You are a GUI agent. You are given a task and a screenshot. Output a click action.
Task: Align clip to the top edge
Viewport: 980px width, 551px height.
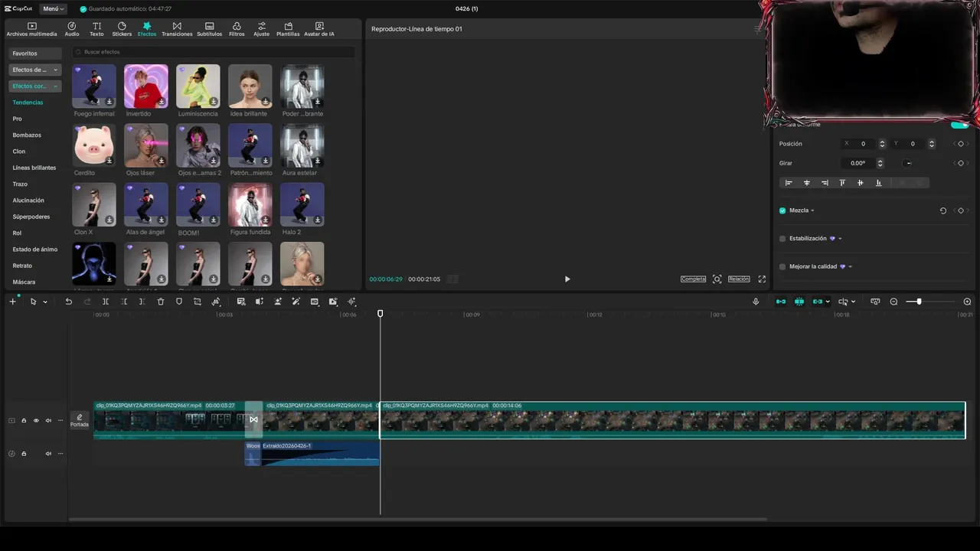pyautogui.click(x=842, y=183)
